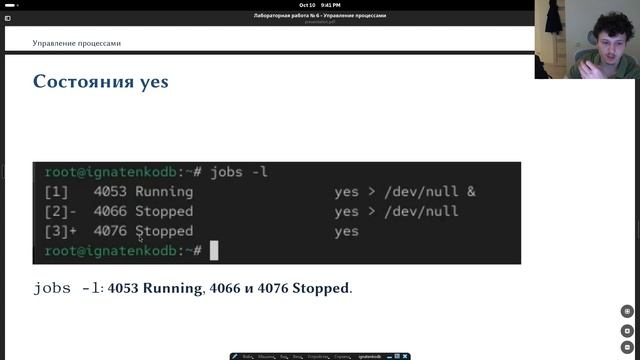Image resolution: width=640 pixels, height=360 pixels.
Task: Zoom out with the minus round button
Action: (x=627, y=347)
